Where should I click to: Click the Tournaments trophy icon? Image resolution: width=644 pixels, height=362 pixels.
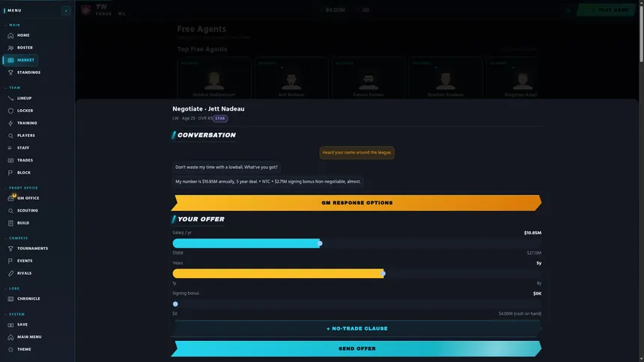(x=10, y=249)
